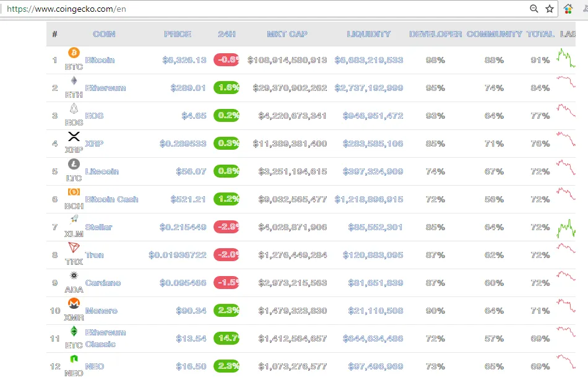Screen dimensions: 588x380
Task: Click Monero price $90.34
Action: (191, 311)
